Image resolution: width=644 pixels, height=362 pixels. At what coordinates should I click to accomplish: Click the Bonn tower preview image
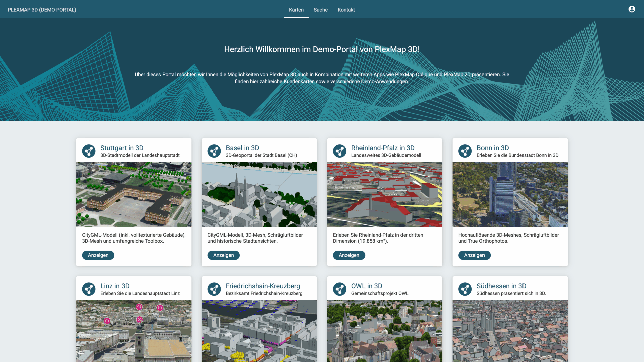coord(510,194)
